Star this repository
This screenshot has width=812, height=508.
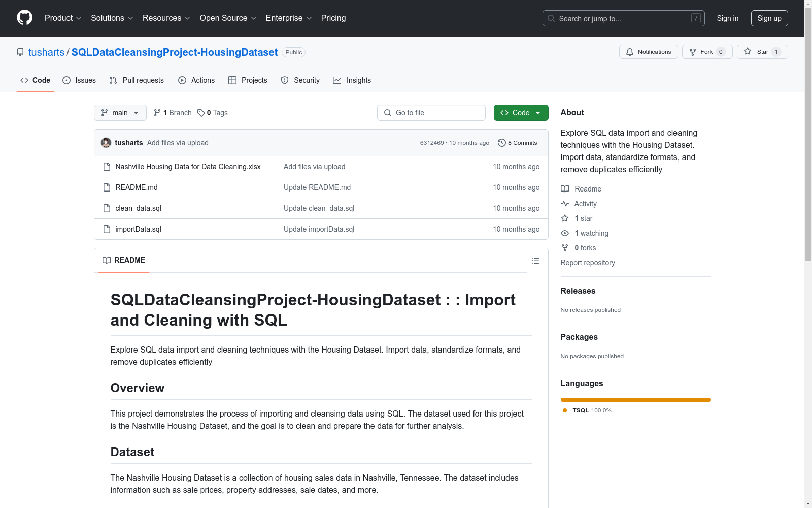(x=762, y=52)
